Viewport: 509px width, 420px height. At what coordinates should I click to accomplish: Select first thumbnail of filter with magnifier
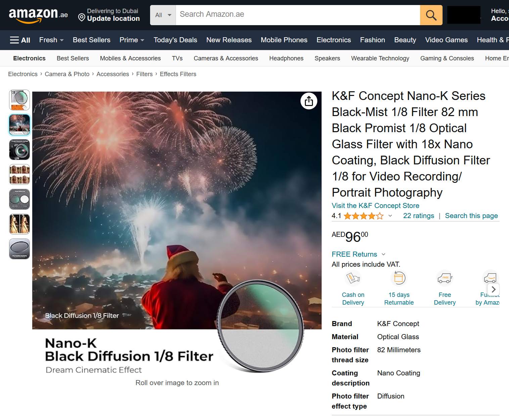point(19,100)
